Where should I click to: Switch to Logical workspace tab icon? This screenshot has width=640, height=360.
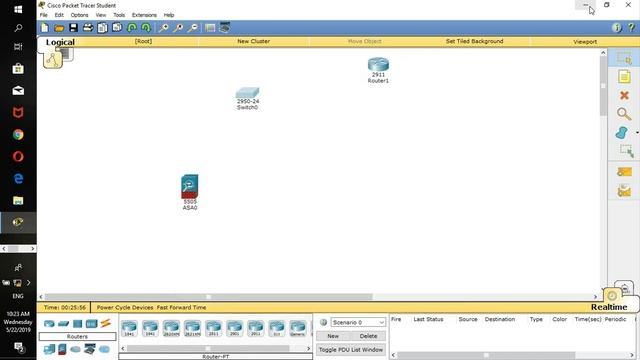53,60
